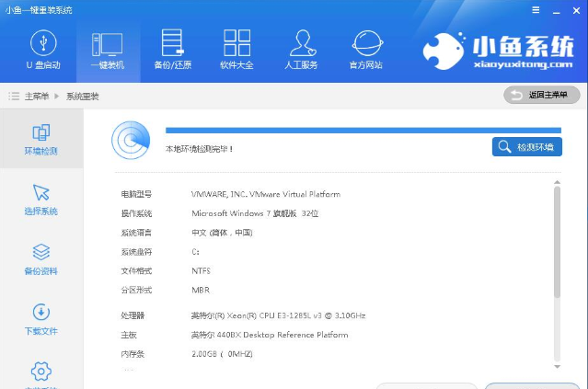Viewport: 588px width, 389px height.
Task: Click the 文件格式 label
Action: pos(136,271)
